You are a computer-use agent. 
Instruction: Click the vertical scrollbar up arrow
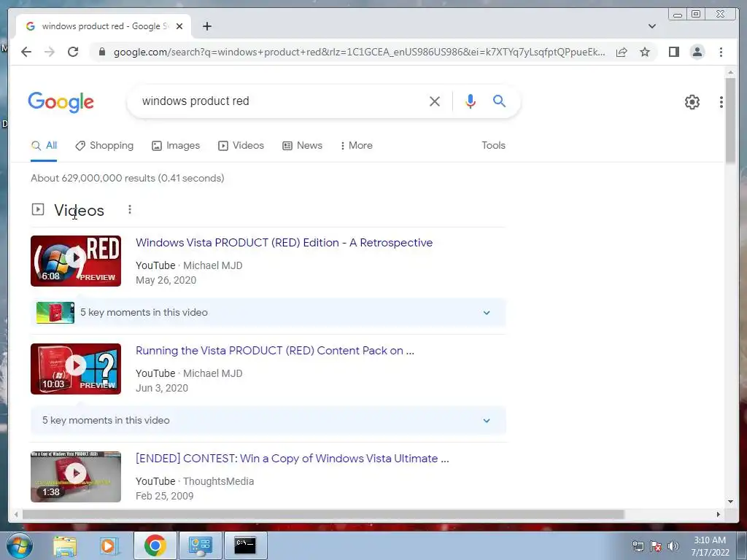730,72
